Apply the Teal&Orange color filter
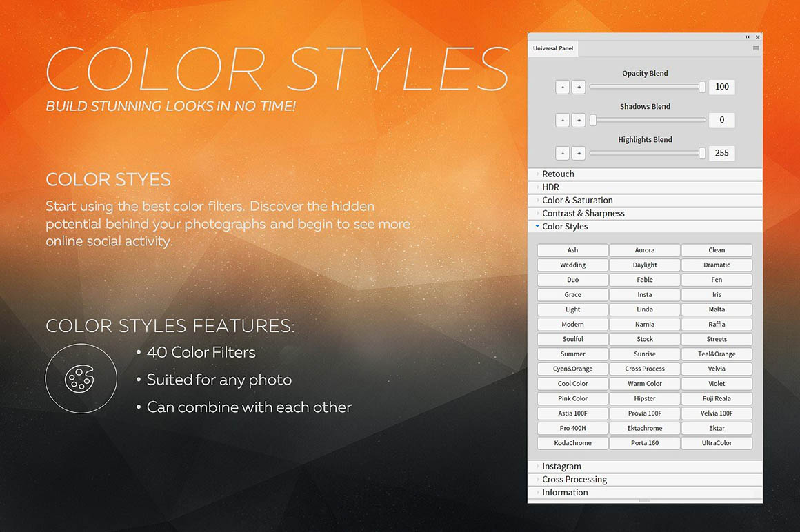This screenshot has width=800, height=532. [717, 354]
